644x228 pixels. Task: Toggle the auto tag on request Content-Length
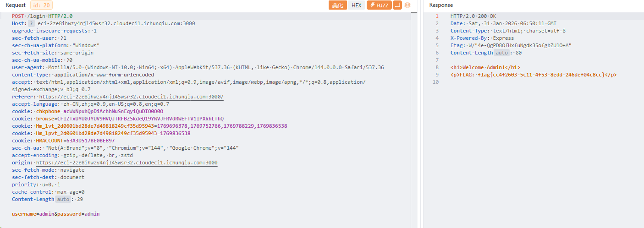tap(64, 199)
